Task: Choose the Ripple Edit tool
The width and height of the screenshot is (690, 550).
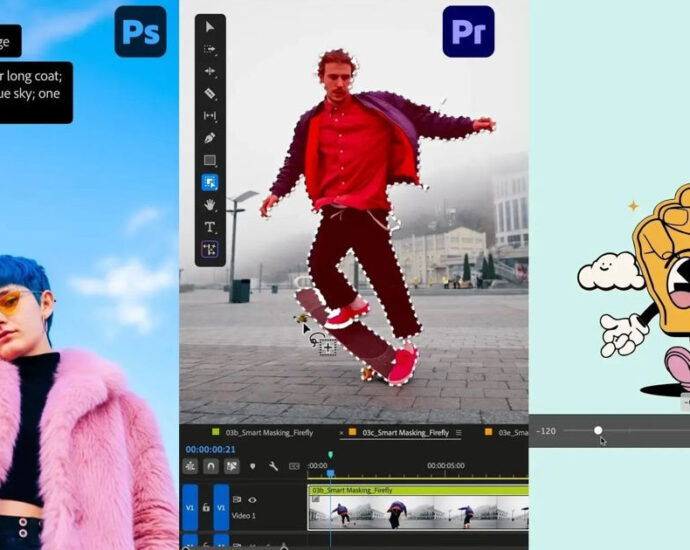Action: 210,72
